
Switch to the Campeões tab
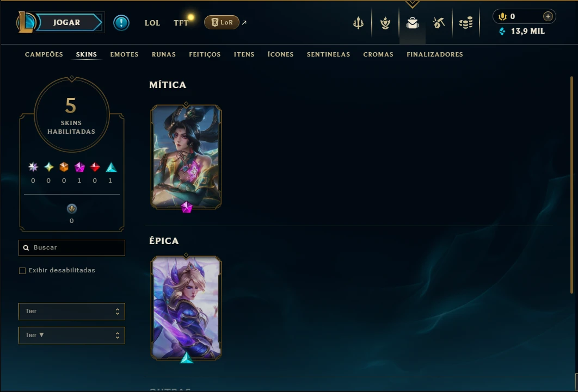coord(44,54)
